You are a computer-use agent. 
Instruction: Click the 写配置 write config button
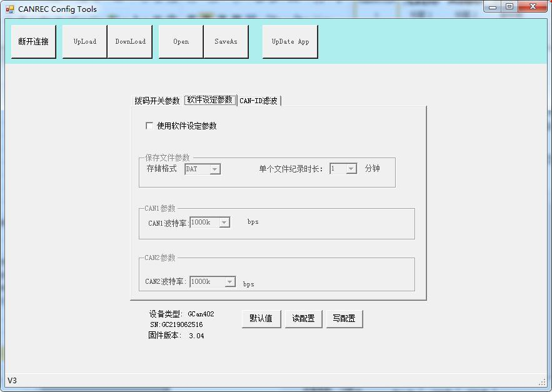pyautogui.click(x=344, y=319)
